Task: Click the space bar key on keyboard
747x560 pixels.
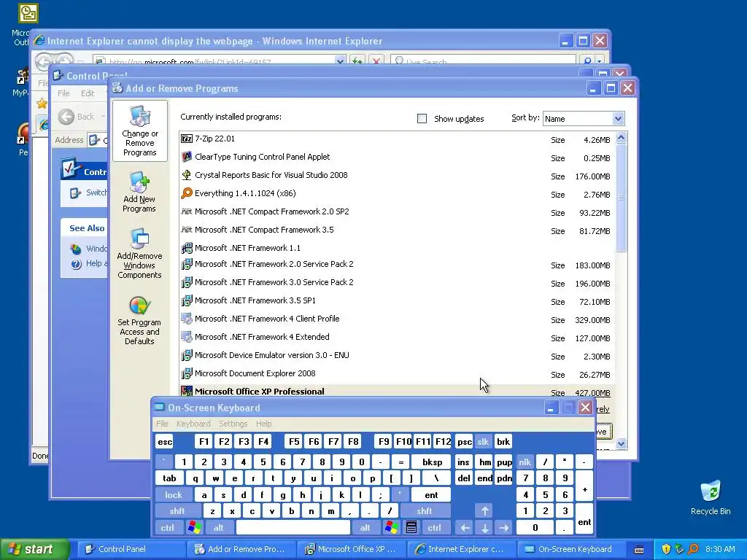Action: click(x=293, y=528)
